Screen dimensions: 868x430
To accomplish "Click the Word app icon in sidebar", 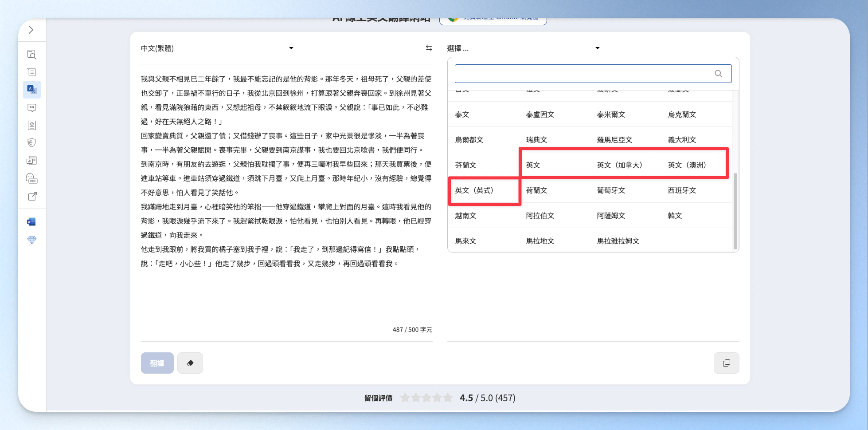I will coord(32,222).
